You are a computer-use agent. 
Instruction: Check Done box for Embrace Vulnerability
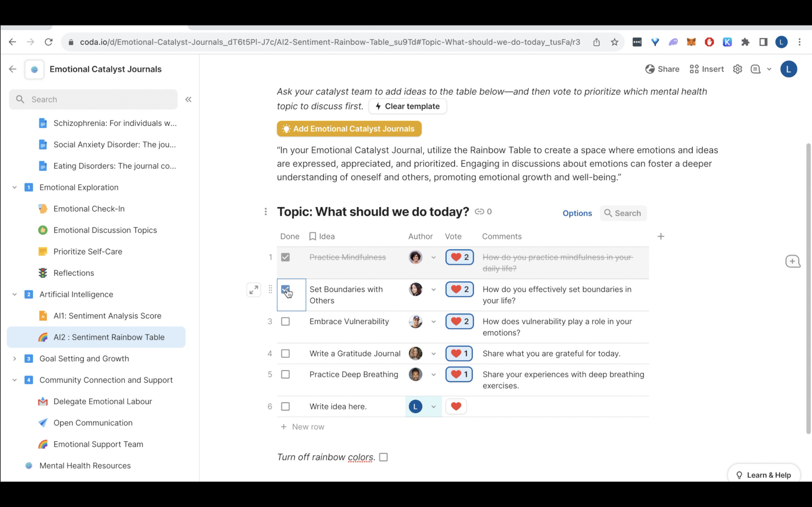tap(285, 321)
